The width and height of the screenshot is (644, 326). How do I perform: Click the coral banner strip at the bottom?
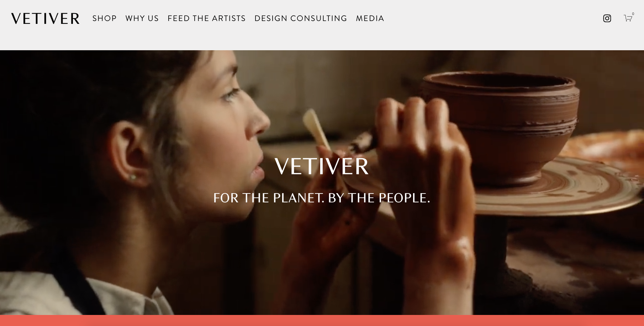pyautogui.click(x=322, y=320)
